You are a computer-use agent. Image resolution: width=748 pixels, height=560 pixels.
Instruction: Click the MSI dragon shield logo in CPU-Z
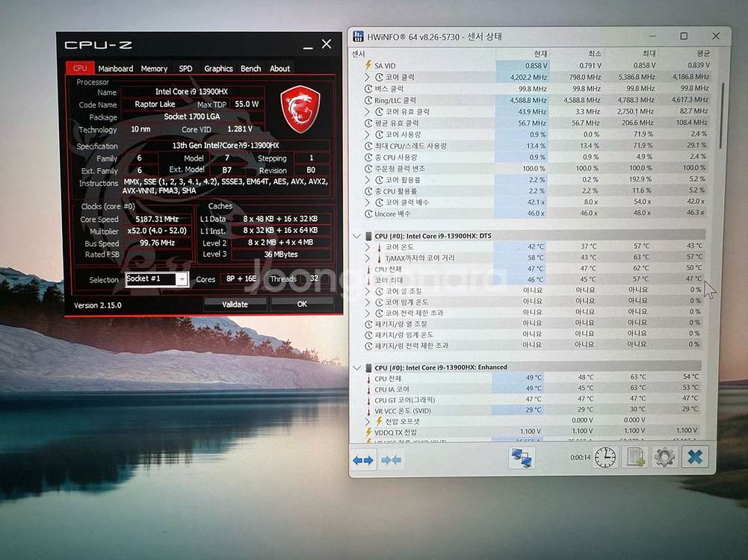point(300,109)
